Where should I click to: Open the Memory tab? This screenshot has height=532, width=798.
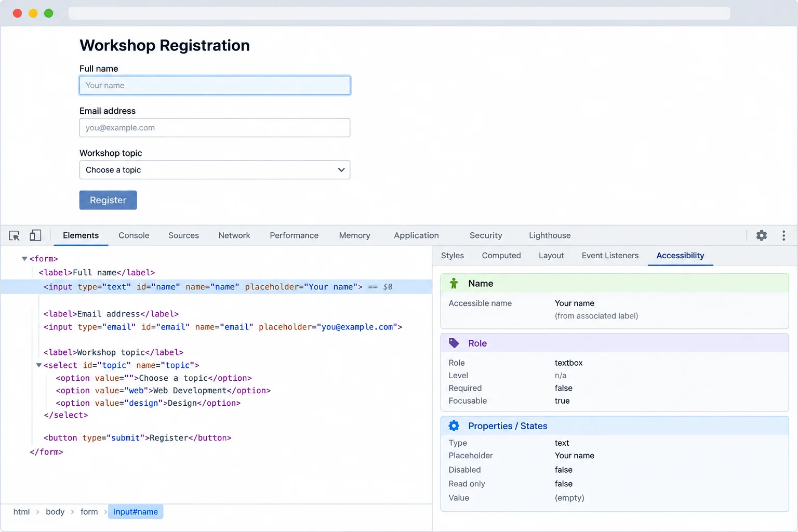click(x=355, y=235)
